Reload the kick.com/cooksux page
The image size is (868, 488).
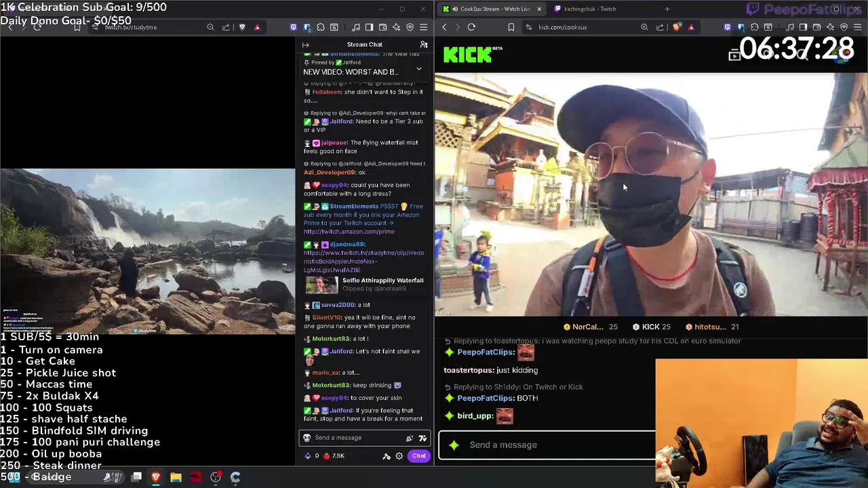click(x=471, y=27)
